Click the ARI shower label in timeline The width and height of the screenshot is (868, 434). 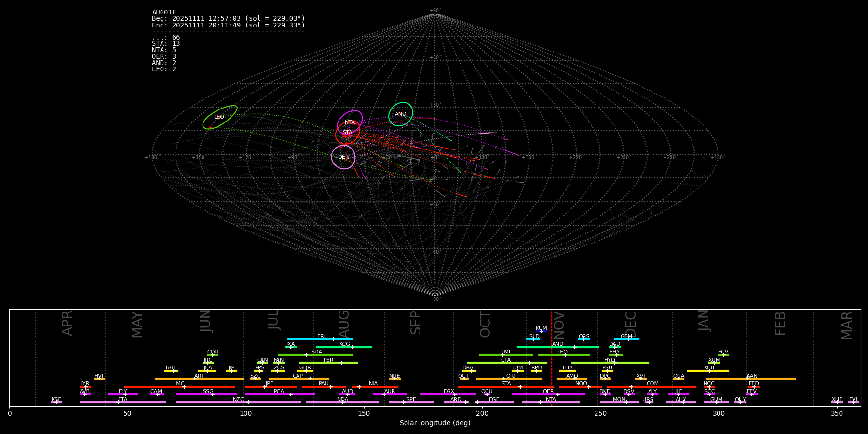point(199,376)
